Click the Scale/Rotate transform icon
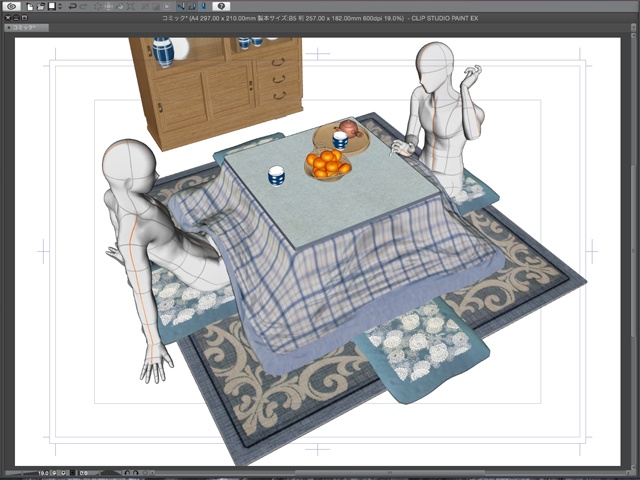Viewport: 640px width, 480px height. pos(131,7)
